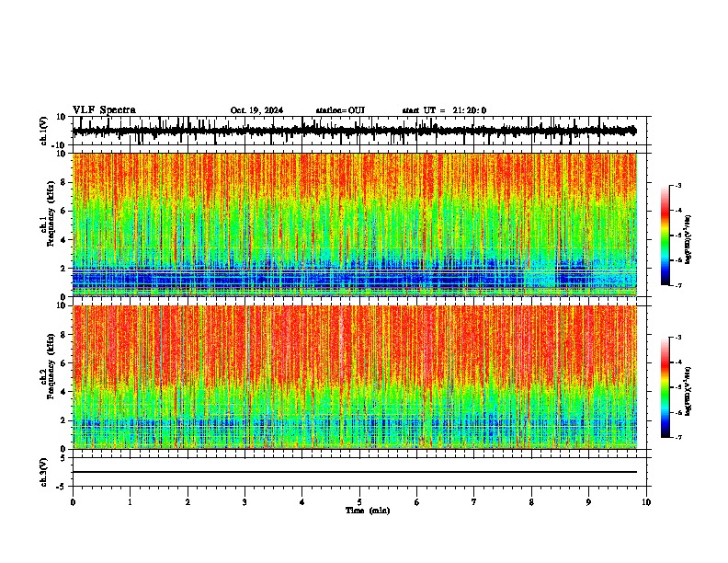Screen dimensions: 728x563
Task: Click the time axis tick label '10'
Action: point(646,502)
